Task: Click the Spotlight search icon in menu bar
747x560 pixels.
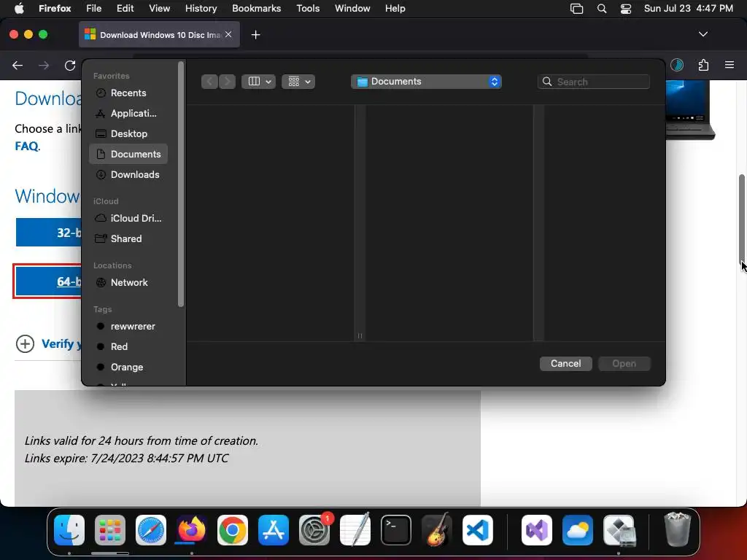Action: [x=602, y=9]
